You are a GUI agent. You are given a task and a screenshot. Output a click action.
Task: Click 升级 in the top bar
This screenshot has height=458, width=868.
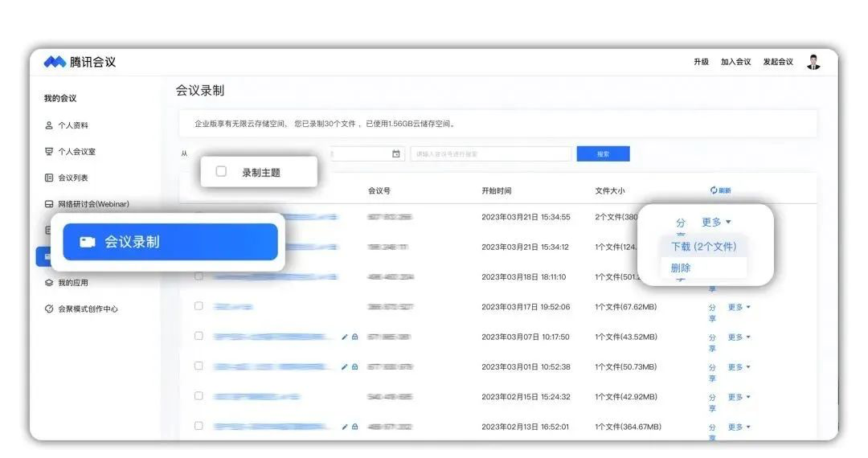click(x=702, y=62)
